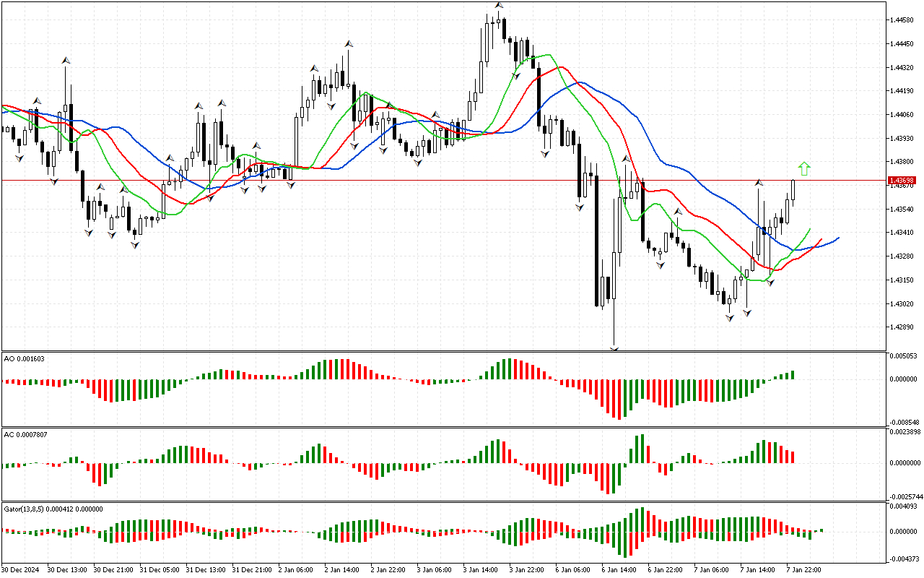Select the fractal marker below the lowest wick
This screenshot has height=578, width=924.
(x=614, y=349)
